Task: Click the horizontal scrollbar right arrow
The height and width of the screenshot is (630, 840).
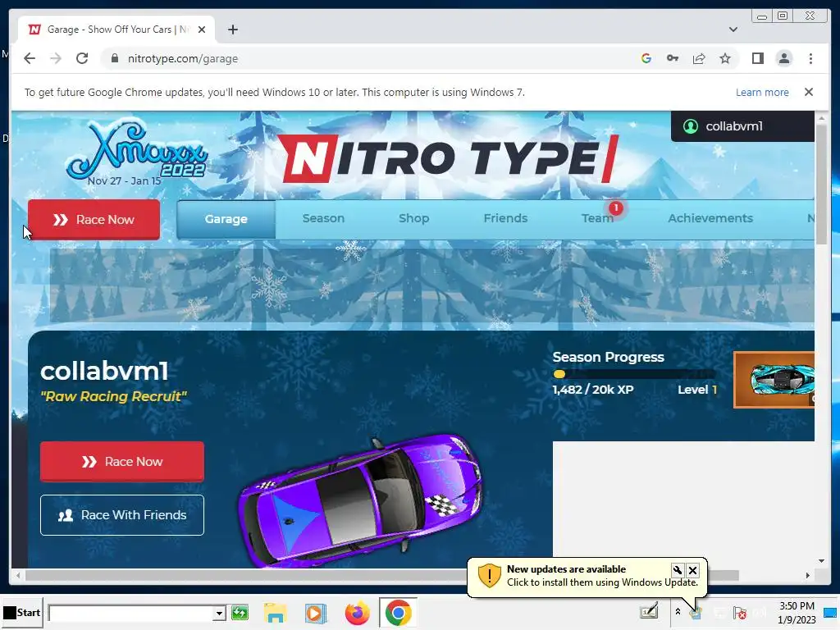Action: pos(807,575)
